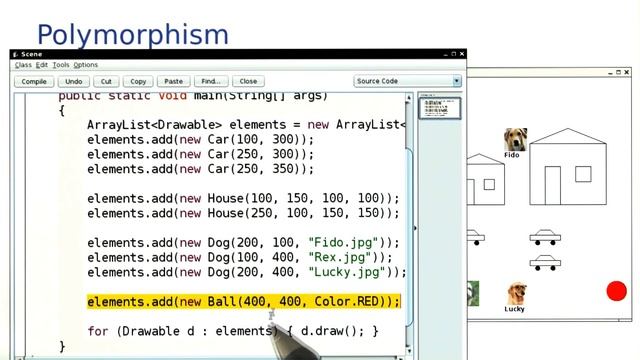The width and height of the screenshot is (640, 360).
Task: Click the Lucky dog image in output window
Action: (x=517, y=294)
